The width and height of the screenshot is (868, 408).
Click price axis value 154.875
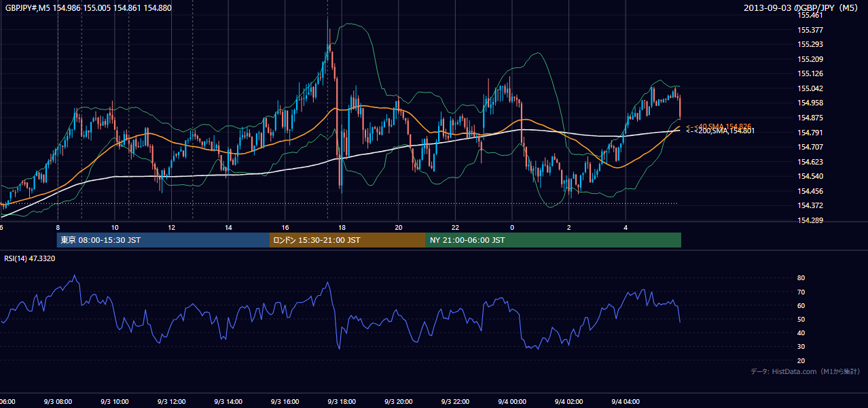[811, 118]
